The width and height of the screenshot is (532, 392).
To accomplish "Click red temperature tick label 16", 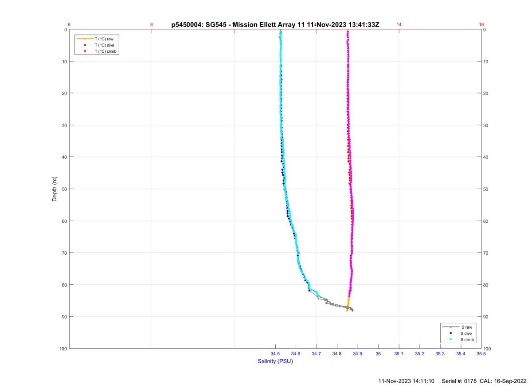I will pyautogui.click(x=481, y=25).
